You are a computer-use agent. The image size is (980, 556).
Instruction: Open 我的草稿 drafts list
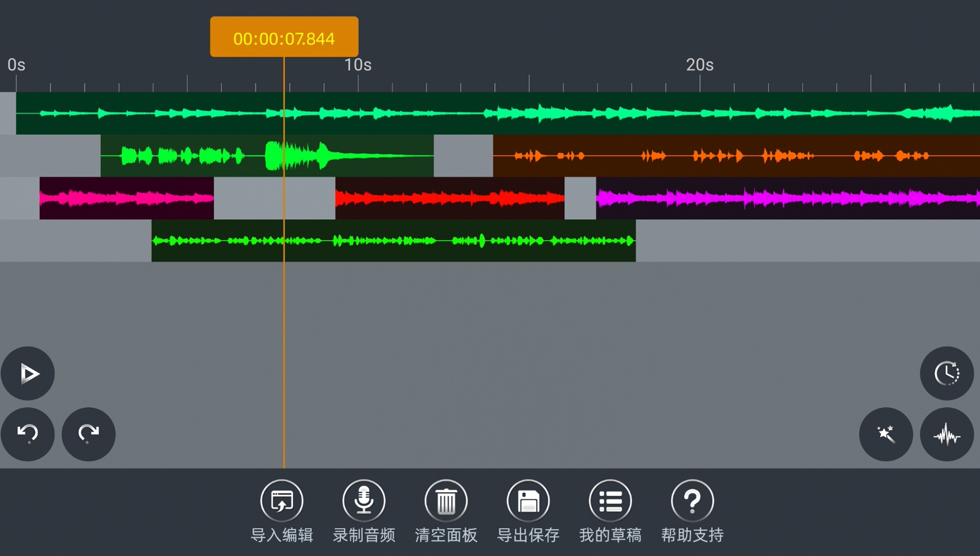click(610, 501)
